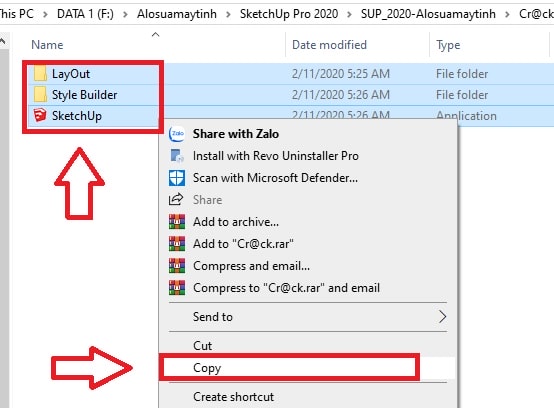This screenshot has width=554, height=408.
Task: Click the LayOut folder icon
Action: [40, 73]
